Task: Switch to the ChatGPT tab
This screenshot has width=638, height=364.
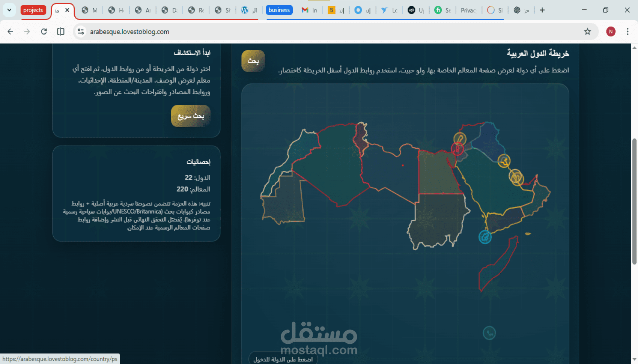Action: (x=522, y=10)
